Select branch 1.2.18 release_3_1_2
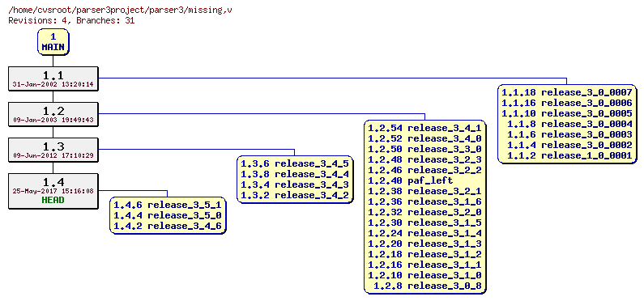Viewport: 644px width, 301px height. (424, 254)
